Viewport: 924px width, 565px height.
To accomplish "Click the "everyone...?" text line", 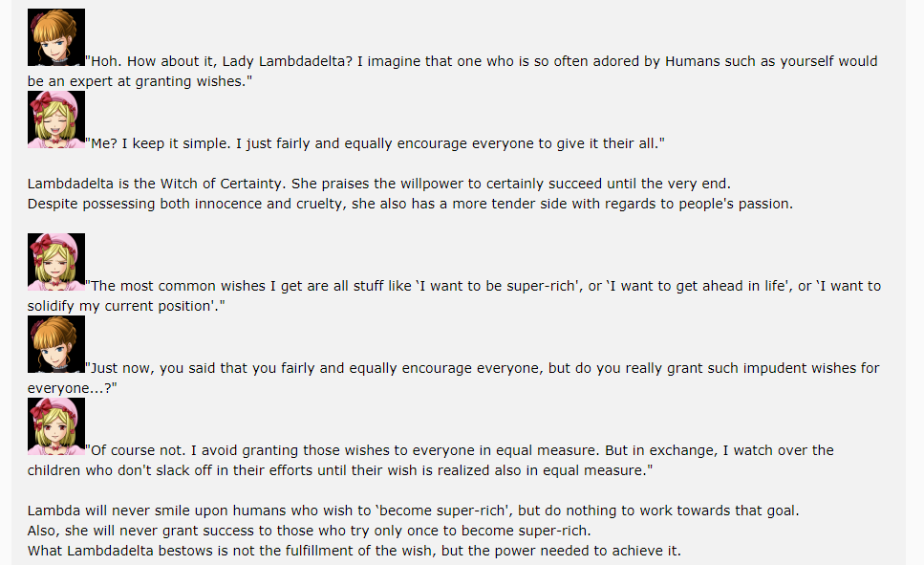I will point(73,388).
